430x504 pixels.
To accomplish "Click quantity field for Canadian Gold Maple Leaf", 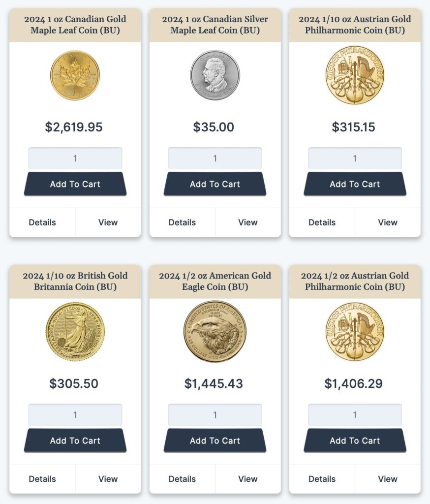I will (x=75, y=158).
